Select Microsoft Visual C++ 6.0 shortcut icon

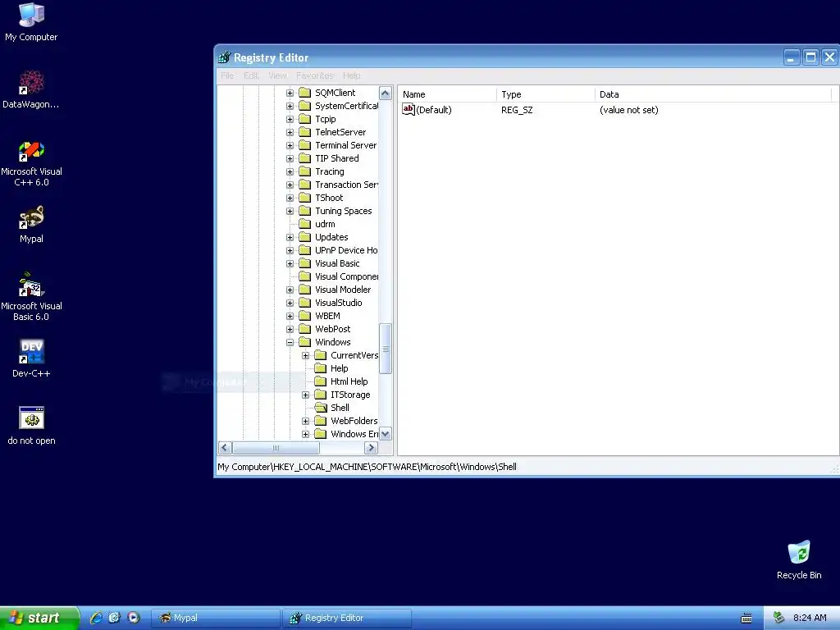click(x=31, y=150)
